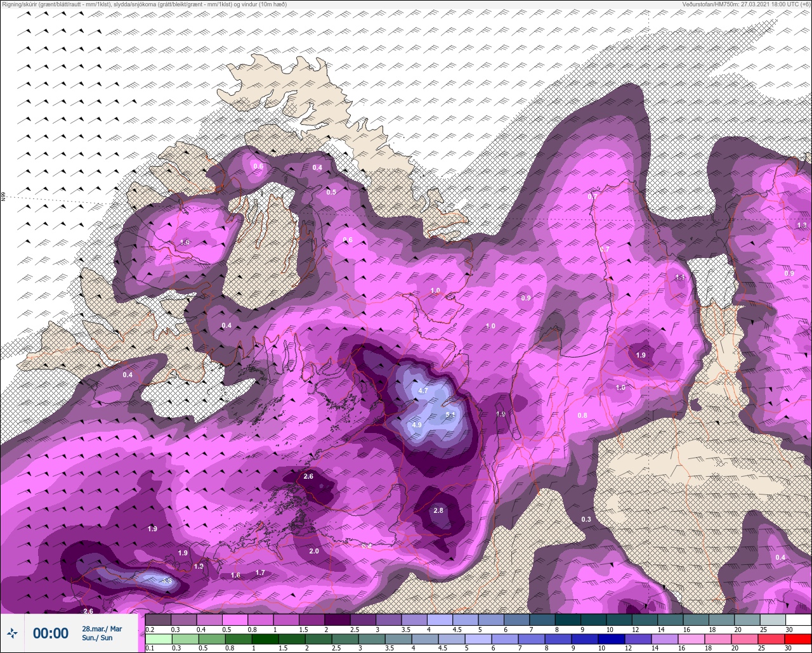
Task: Click the white upper legend swatch after 30
Action: pyautogui.click(x=798, y=619)
